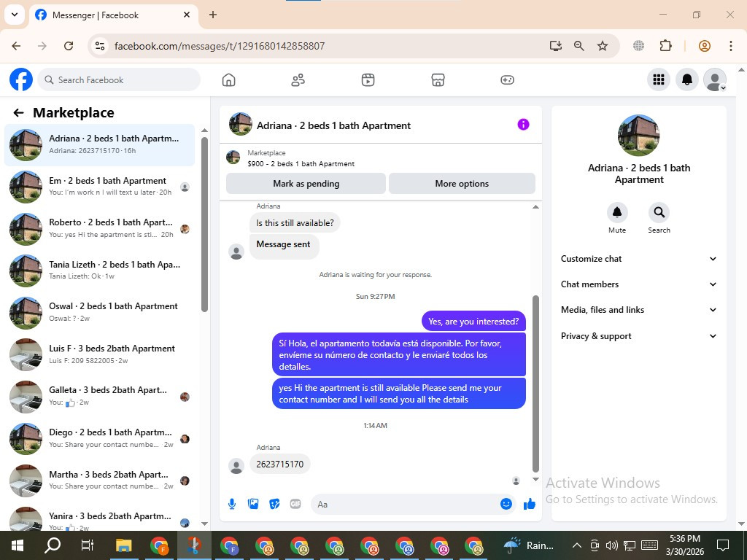747x560 pixels.
Task: Open the emoji picker smiley icon
Action: point(506,504)
